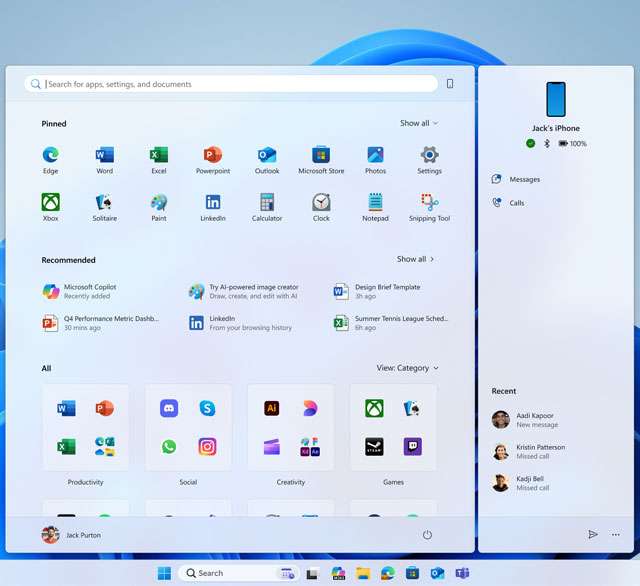Open the Productivity category folder
640x586 pixels.
pos(85,428)
